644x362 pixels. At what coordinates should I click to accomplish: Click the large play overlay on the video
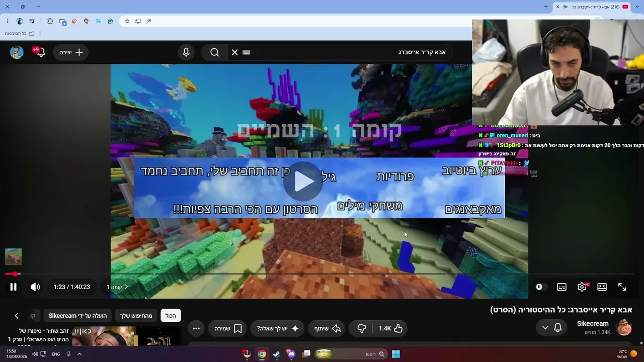click(303, 182)
